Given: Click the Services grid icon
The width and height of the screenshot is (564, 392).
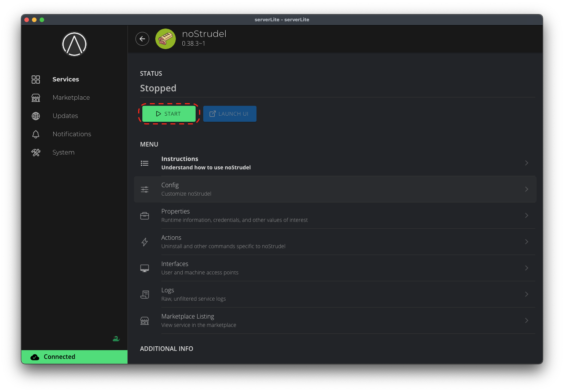Looking at the screenshot, I should pos(36,80).
